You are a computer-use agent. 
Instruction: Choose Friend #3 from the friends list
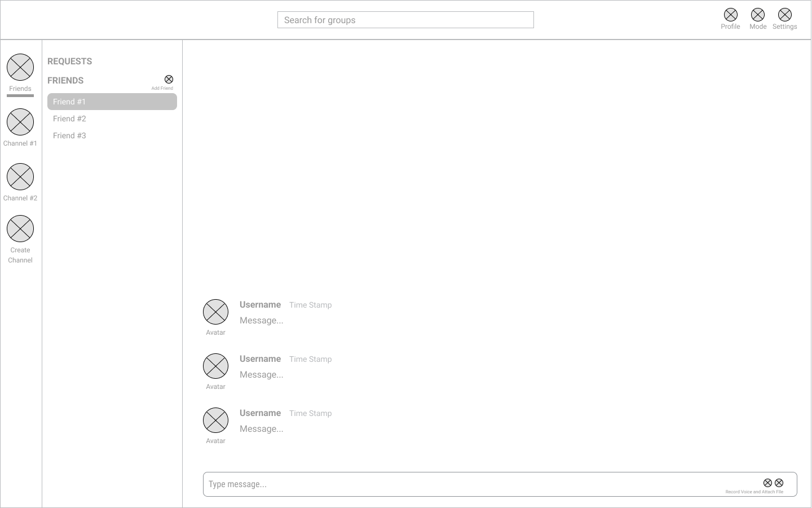70,135
